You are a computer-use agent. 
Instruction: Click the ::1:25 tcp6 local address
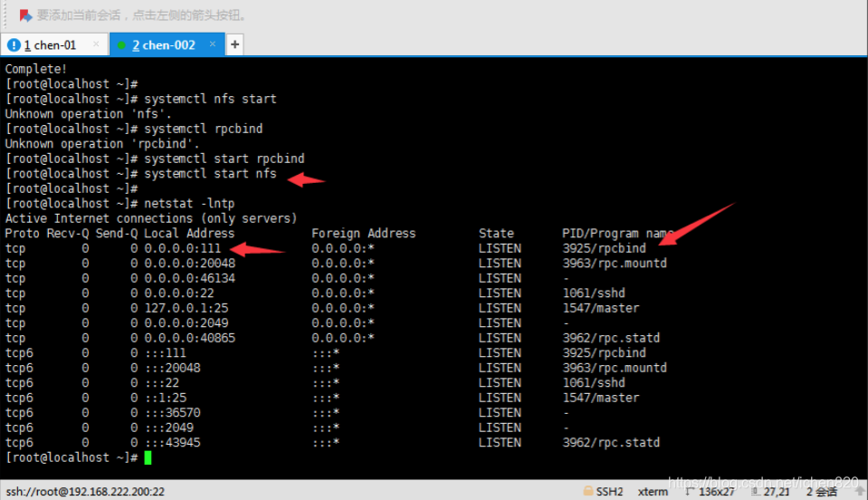tap(165, 399)
